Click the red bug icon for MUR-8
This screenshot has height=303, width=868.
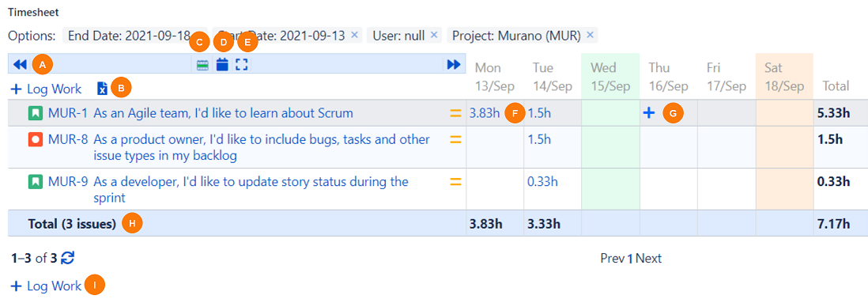(36, 140)
